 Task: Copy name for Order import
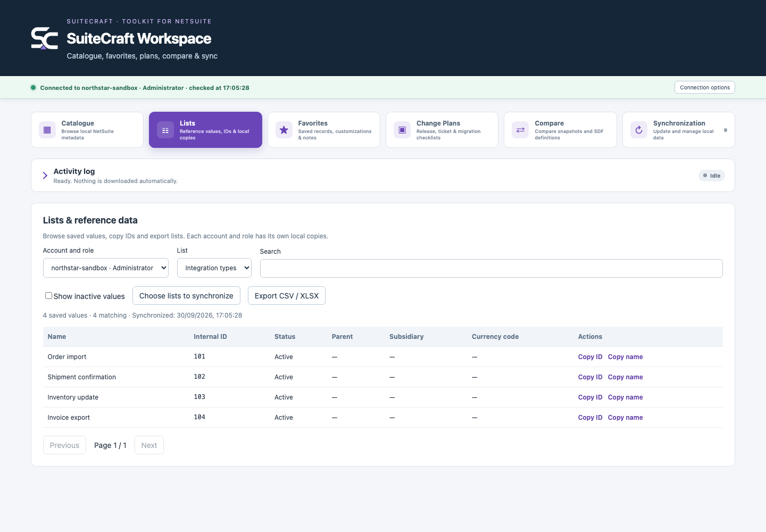point(626,357)
